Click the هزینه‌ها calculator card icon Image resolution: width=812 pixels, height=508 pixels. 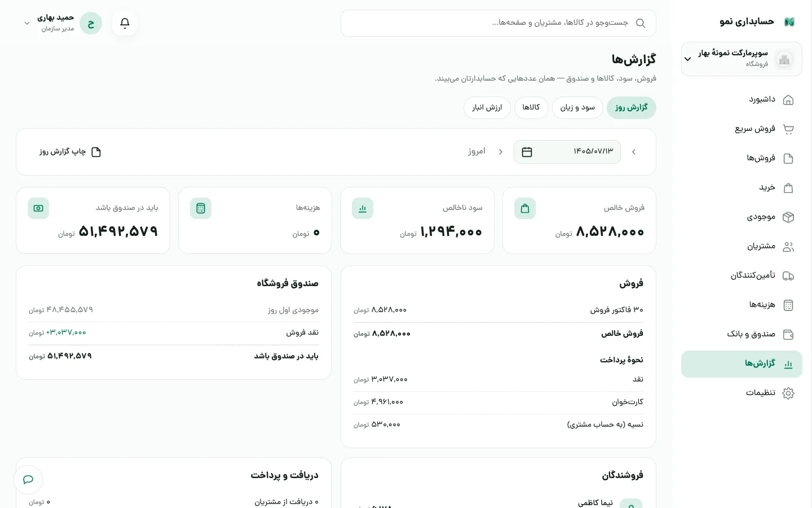click(201, 208)
